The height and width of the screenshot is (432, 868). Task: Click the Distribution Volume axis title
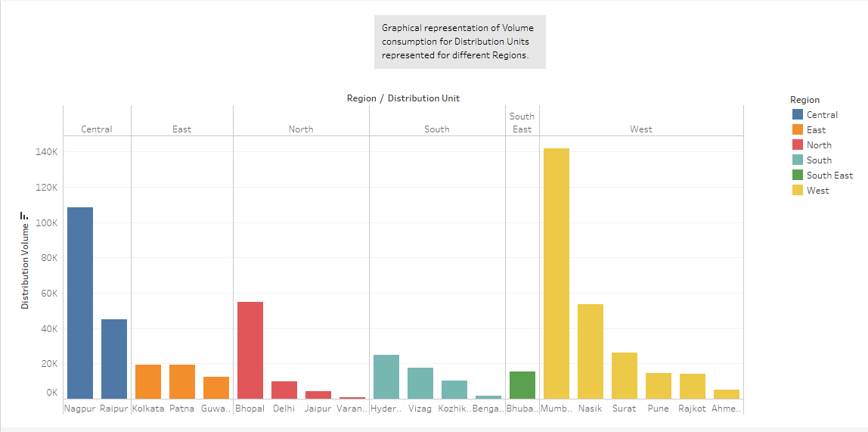point(25,266)
